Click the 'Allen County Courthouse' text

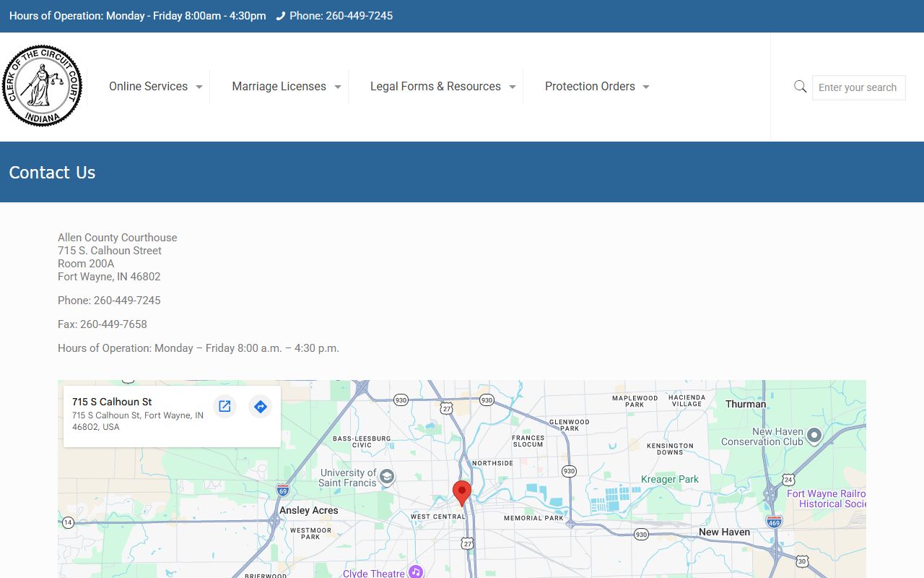pos(118,238)
